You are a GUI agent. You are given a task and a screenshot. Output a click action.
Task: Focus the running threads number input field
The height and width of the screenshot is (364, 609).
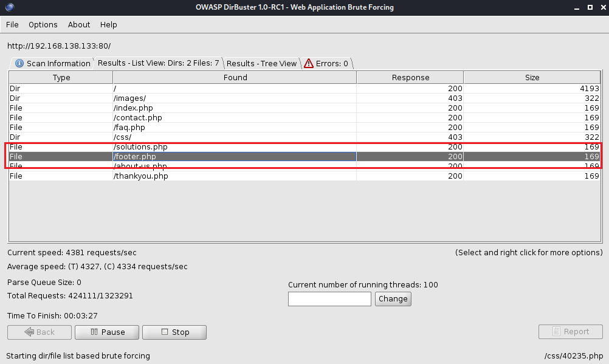(x=329, y=299)
